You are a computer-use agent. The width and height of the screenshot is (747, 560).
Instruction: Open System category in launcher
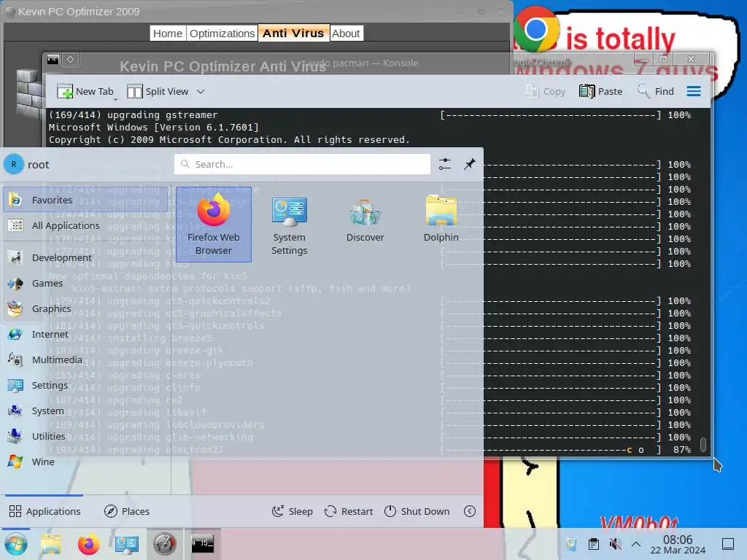[x=86, y=411]
